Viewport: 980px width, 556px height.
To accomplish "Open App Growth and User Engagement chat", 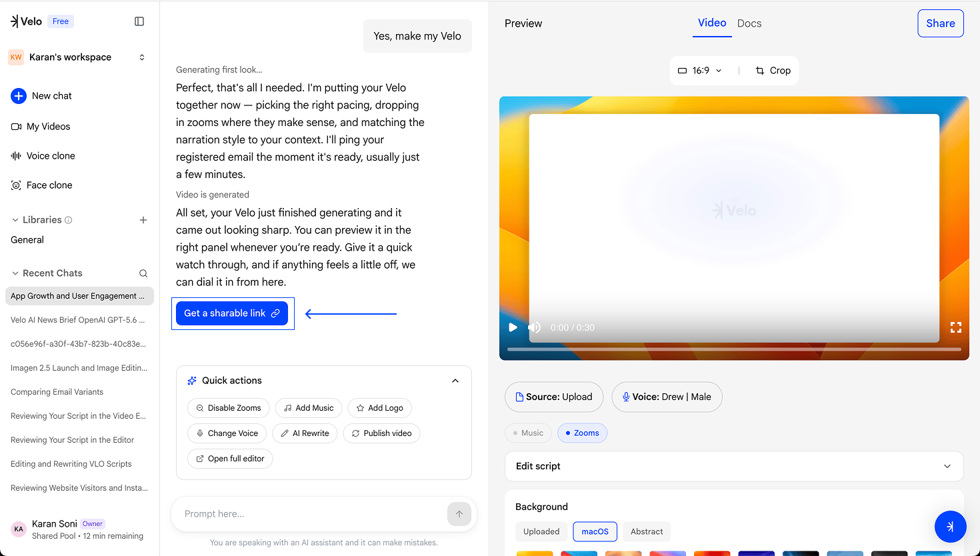I will tap(79, 296).
